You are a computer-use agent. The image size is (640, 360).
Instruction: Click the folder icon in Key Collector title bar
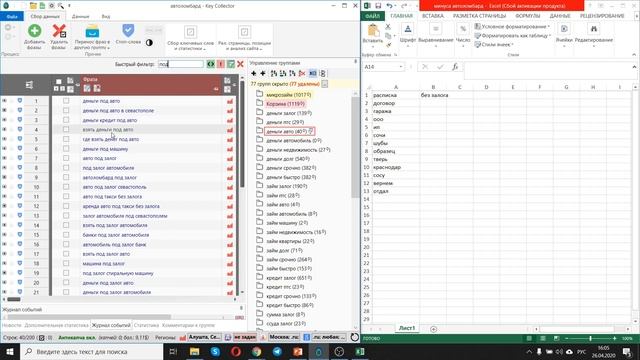33,6
